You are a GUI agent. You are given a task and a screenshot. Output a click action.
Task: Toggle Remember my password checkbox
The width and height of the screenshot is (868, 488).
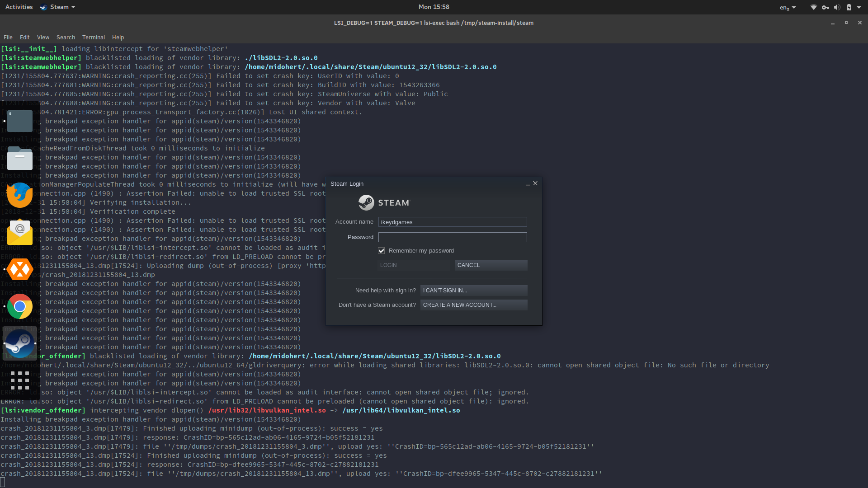pyautogui.click(x=382, y=251)
